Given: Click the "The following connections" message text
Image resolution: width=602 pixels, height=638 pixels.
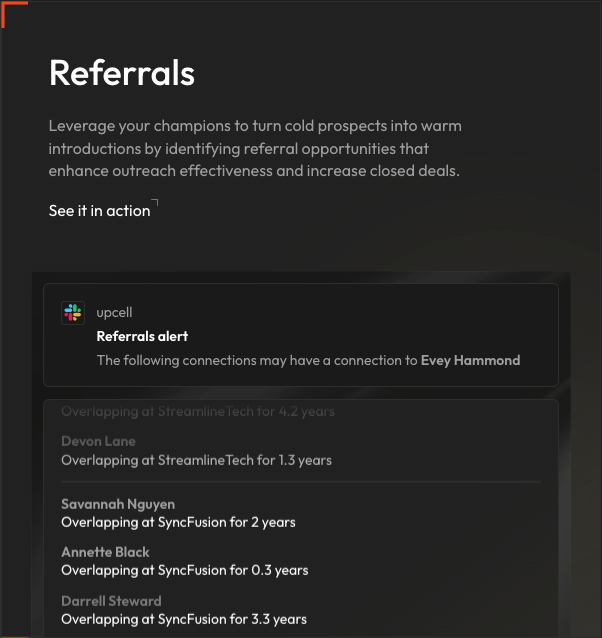Looking at the screenshot, I should click(x=256, y=360).
